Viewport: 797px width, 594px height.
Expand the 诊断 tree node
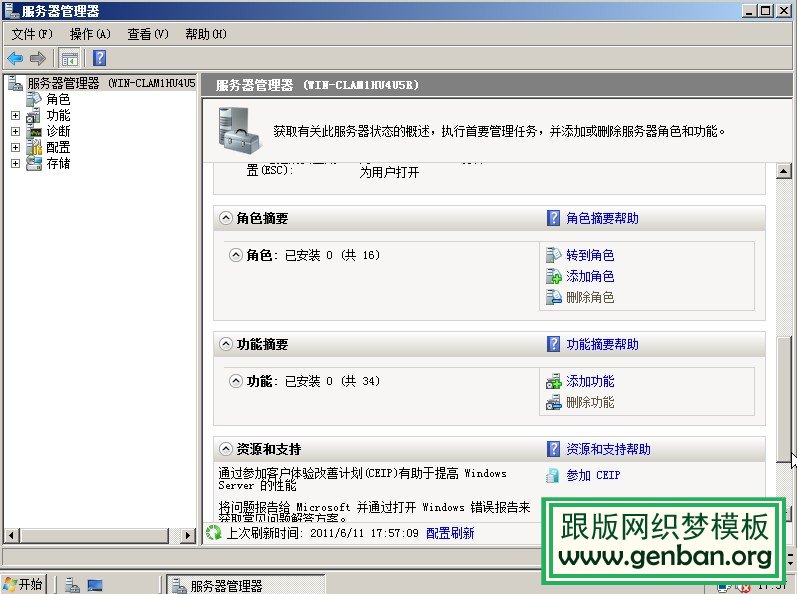click(x=15, y=132)
